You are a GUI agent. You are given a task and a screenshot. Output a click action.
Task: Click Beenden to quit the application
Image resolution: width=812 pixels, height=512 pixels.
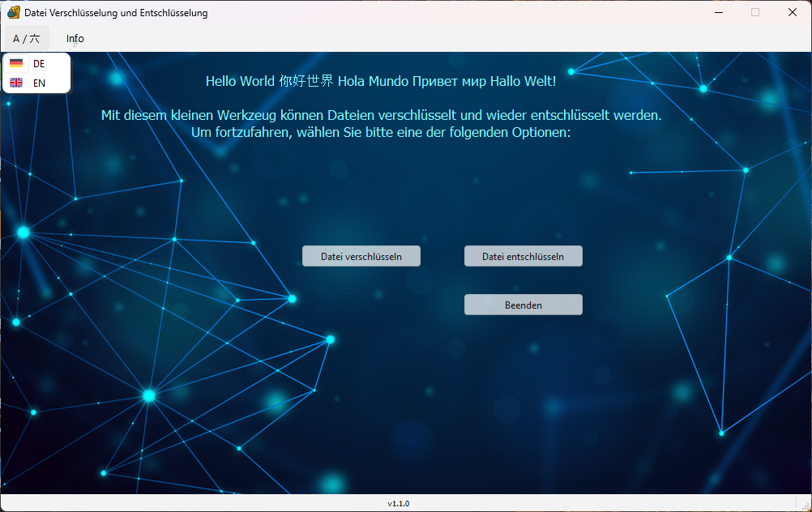[x=523, y=305]
